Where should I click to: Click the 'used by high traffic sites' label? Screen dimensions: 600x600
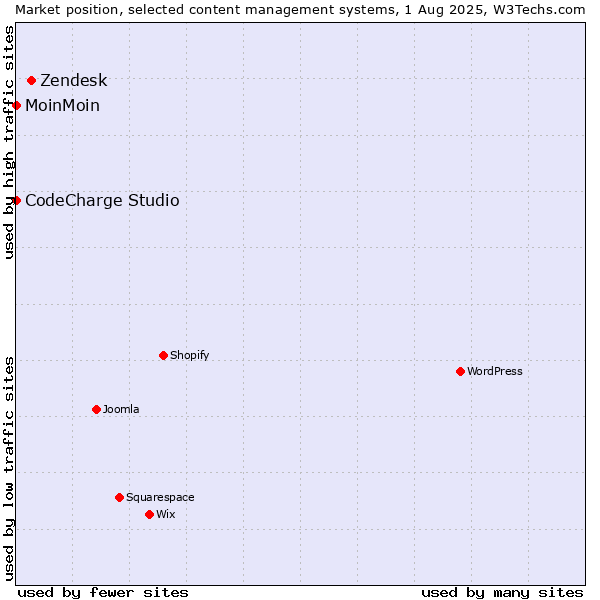pyautogui.click(x=9, y=142)
